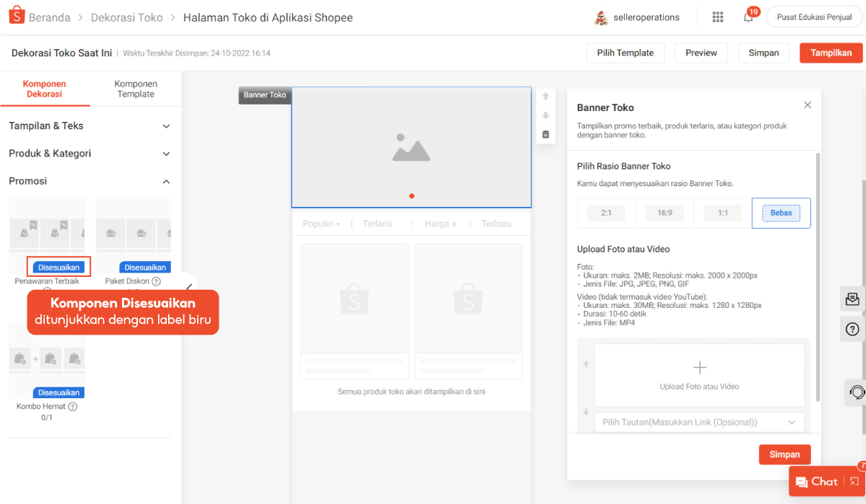Select the 2:1 banner ratio
Viewport: 866px width, 504px height.
click(606, 213)
